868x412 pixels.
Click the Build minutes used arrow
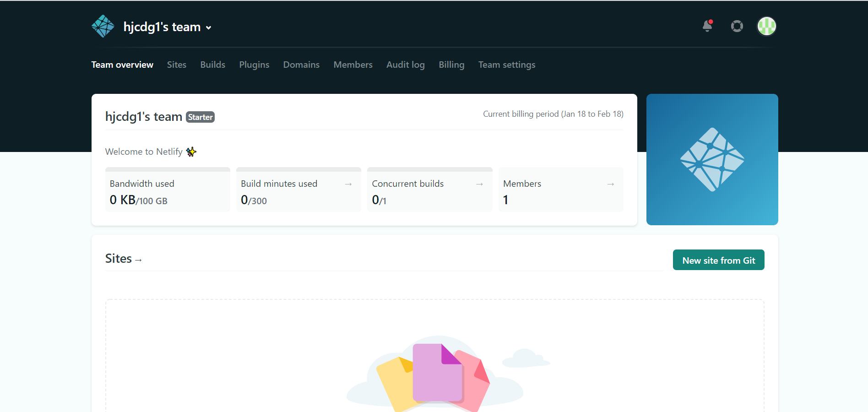348,184
